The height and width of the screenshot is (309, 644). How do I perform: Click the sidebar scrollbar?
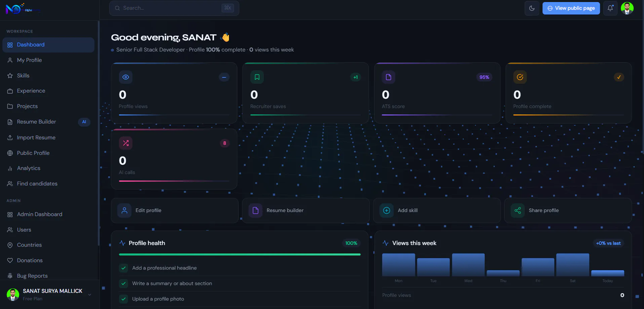(98, 133)
